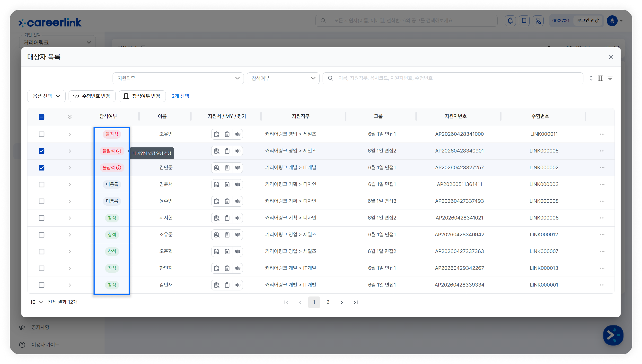This screenshot has width=642, height=364.
Task: Open MY clipboard icon for 김윤서
Action: point(227,185)
